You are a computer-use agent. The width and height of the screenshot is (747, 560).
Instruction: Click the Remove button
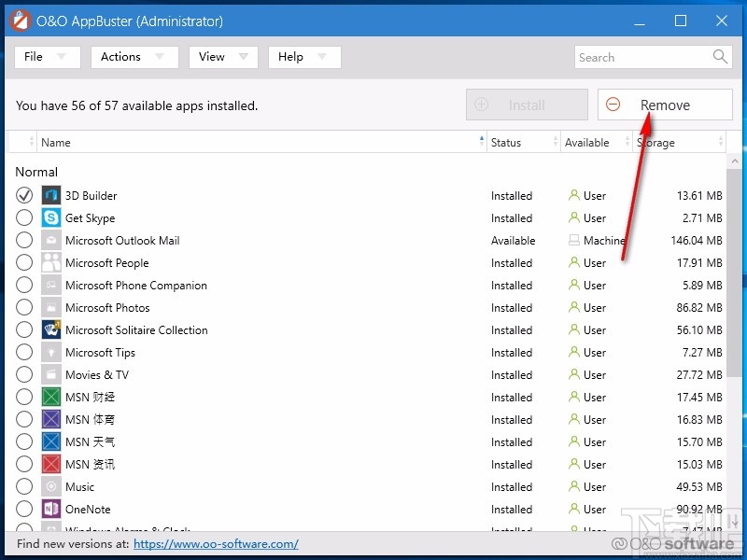pos(664,105)
